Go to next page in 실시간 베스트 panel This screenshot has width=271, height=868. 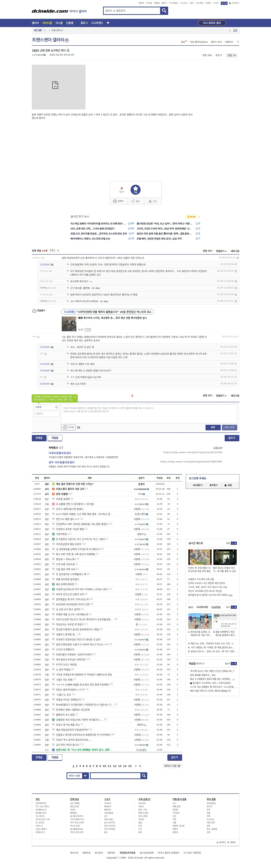click(235, 543)
